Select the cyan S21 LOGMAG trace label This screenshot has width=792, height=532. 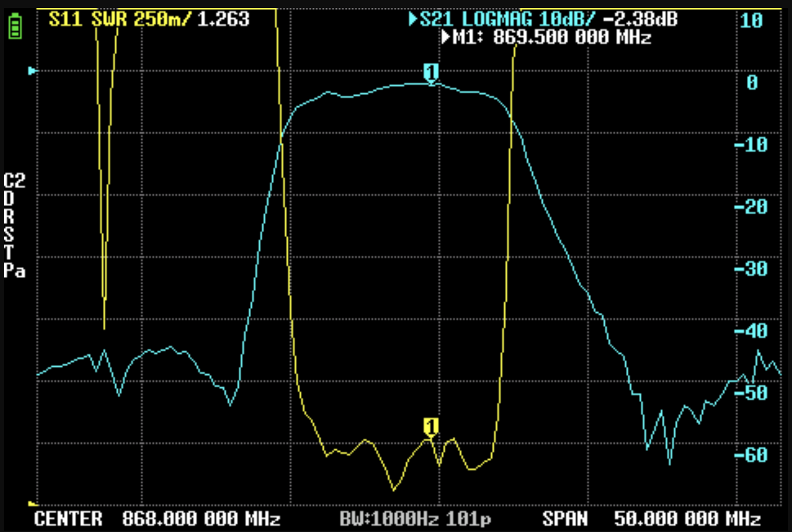click(x=507, y=20)
